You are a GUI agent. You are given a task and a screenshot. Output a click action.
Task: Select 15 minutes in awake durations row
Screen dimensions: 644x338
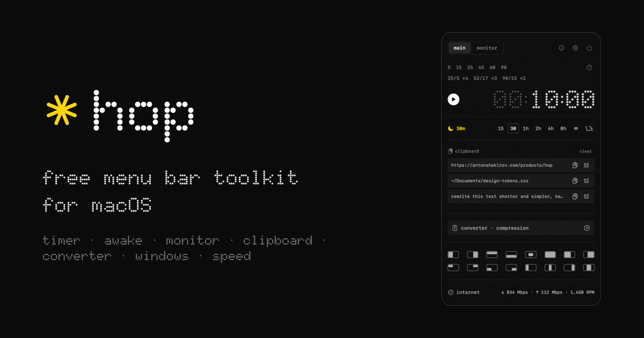501,128
